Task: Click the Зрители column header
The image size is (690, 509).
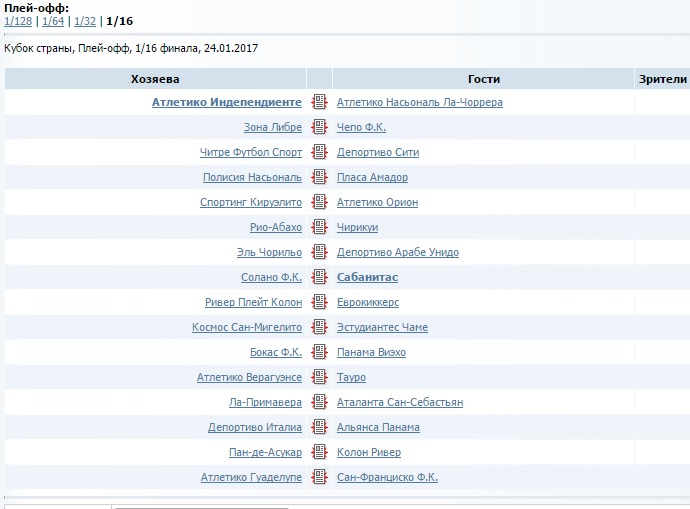Action: (662, 79)
